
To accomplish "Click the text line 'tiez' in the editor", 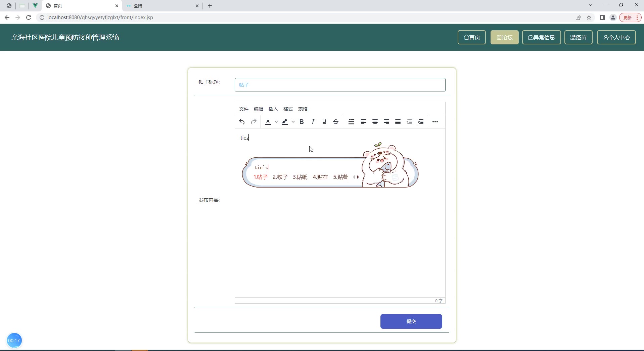I will click(245, 138).
